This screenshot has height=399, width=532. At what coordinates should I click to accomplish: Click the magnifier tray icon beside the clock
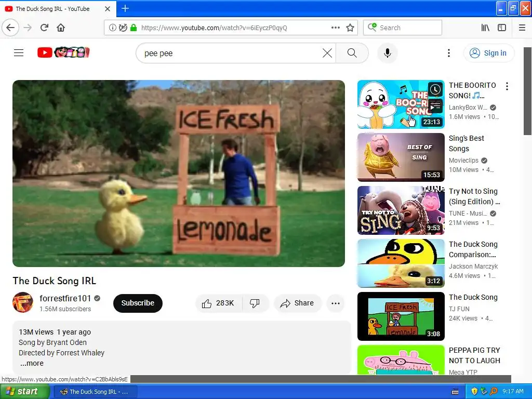point(494,392)
